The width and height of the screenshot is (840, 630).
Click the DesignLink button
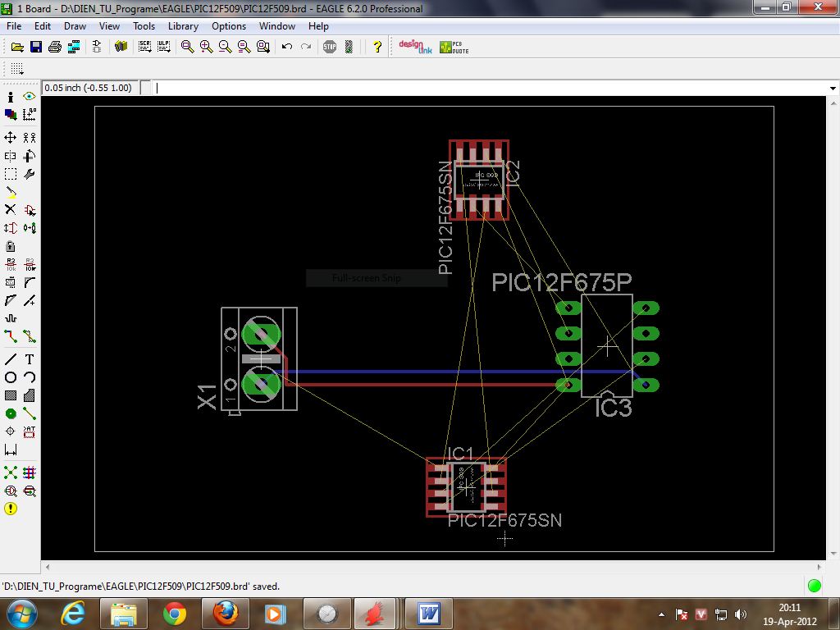tap(414, 48)
